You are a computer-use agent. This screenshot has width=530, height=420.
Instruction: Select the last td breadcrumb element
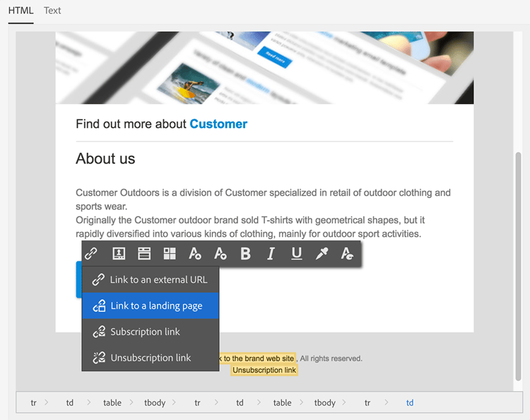410,403
